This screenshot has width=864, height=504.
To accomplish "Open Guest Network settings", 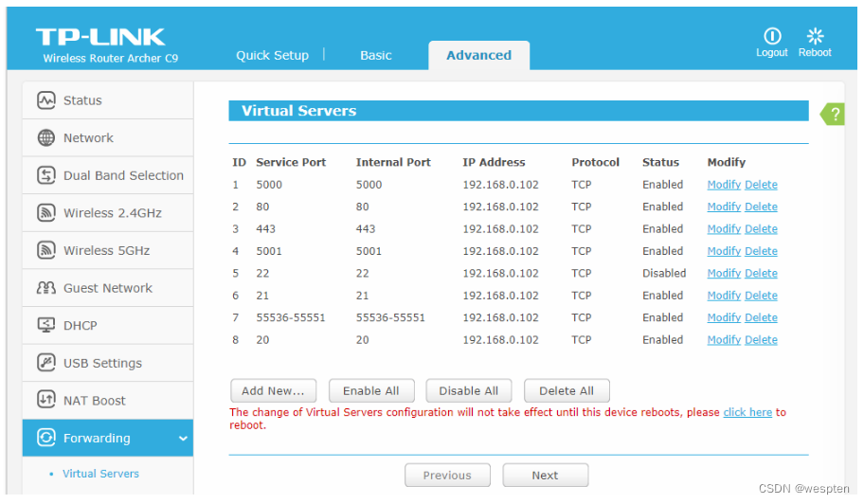I will click(x=107, y=288).
